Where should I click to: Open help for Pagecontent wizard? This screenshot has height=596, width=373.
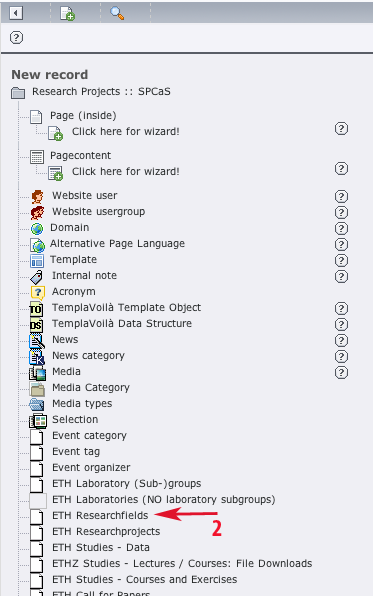pyautogui.click(x=341, y=168)
